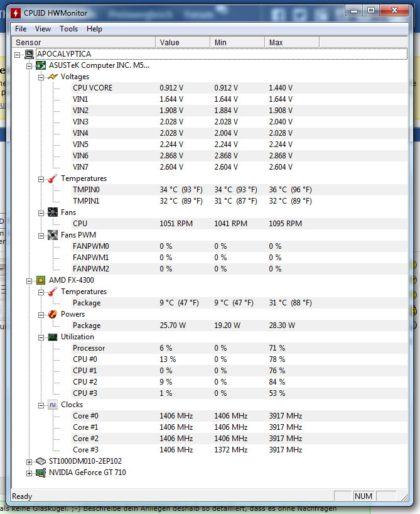This screenshot has width=420, height=514.
Task: Close the HWMonitor window
Action: [394, 11]
